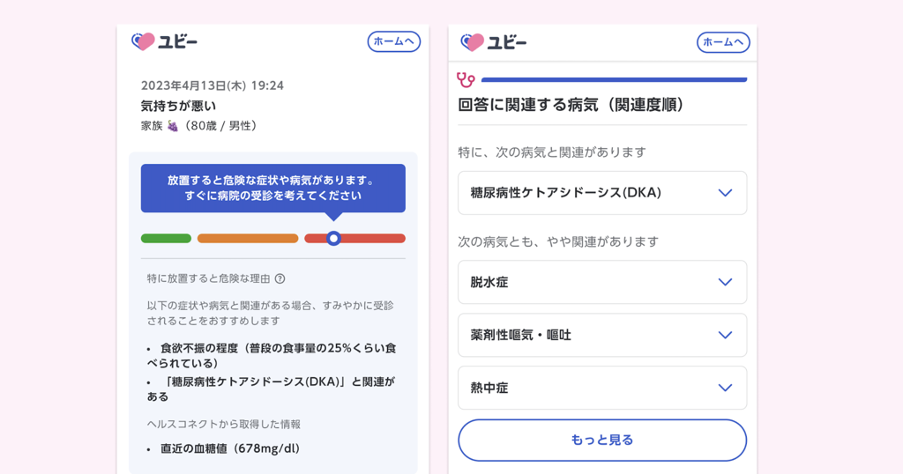The image size is (904, 474).
Task: Click the help question mark icon
Action: click(x=280, y=279)
